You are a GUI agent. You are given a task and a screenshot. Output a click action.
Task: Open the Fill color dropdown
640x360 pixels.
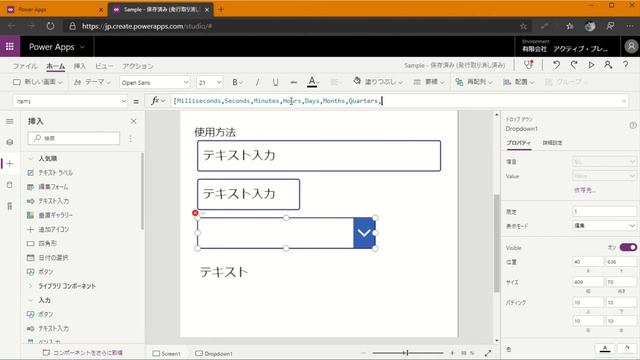[x=378, y=82]
